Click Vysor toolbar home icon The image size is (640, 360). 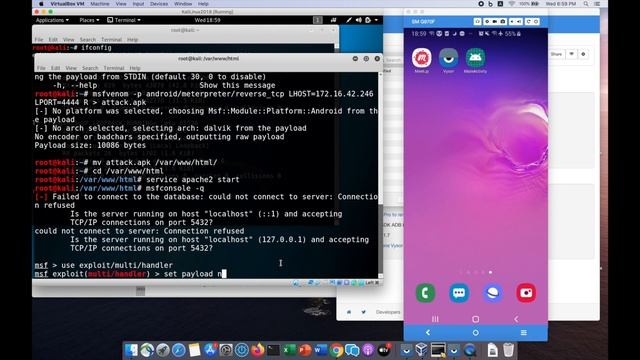pyautogui.click(x=478, y=22)
